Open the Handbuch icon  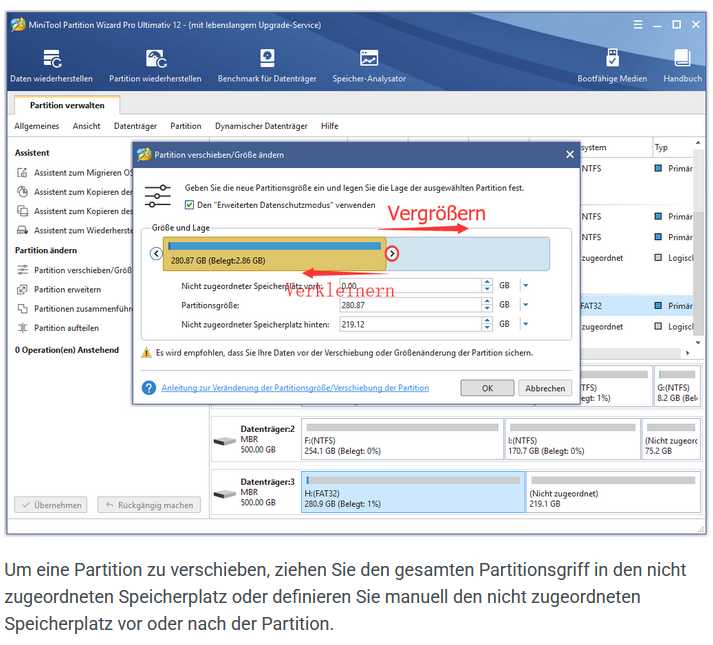[682, 58]
